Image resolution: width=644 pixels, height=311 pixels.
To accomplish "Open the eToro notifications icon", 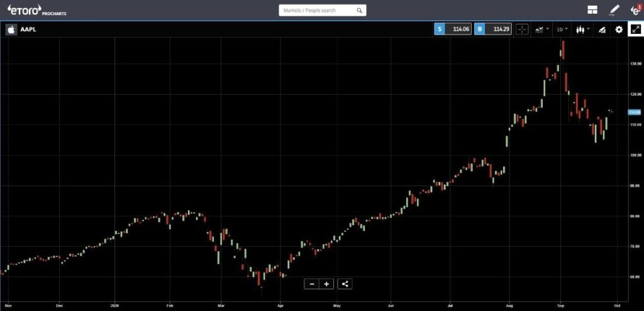I will pyautogui.click(x=635, y=9).
